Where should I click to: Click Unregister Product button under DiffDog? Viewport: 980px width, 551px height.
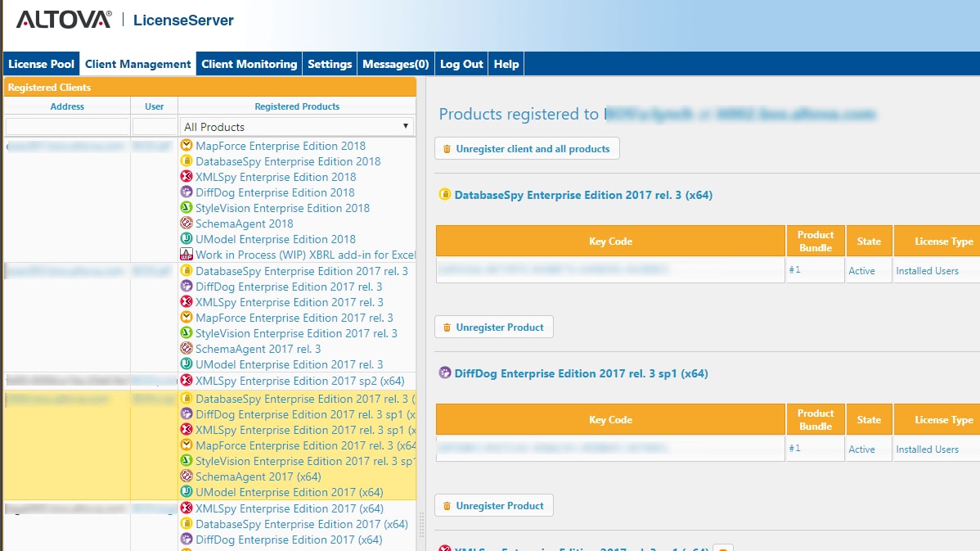tap(494, 505)
